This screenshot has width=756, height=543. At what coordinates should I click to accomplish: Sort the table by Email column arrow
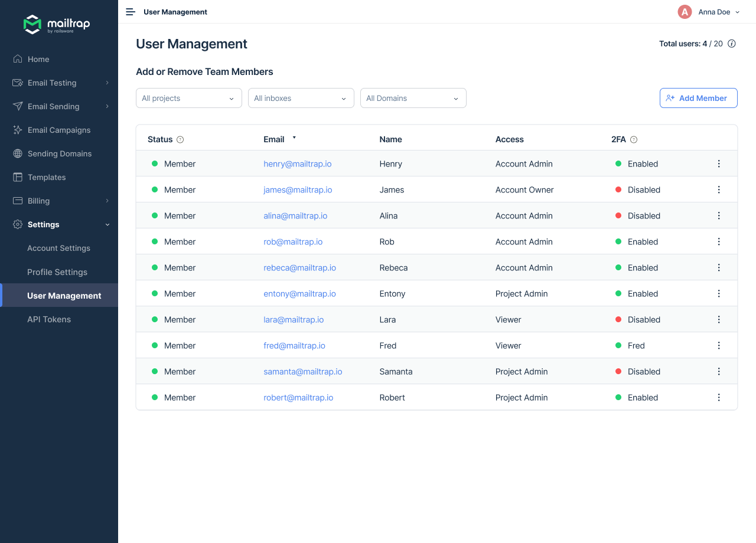coord(294,138)
